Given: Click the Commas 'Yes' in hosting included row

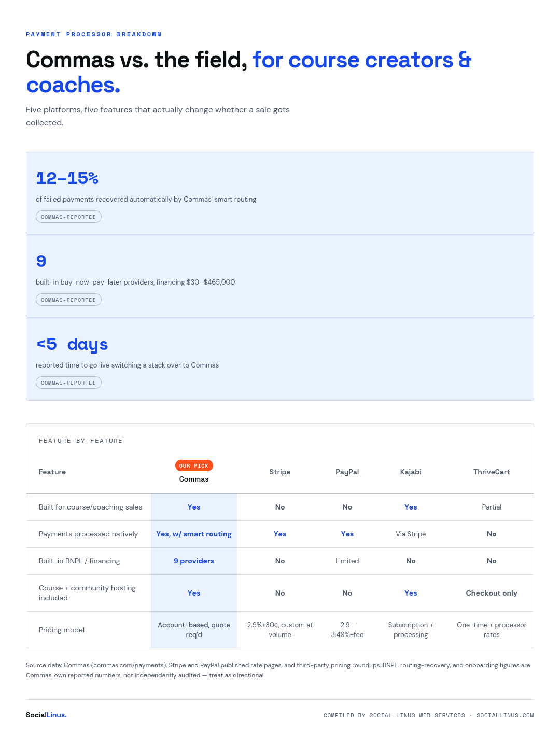Looking at the screenshot, I should click(194, 593).
